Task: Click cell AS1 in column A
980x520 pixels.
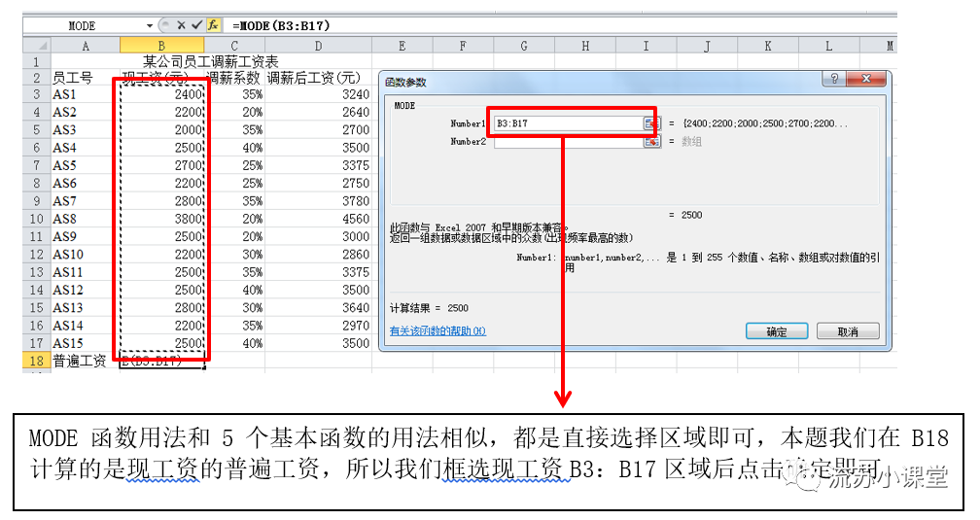Action: (x=86, y=94)
